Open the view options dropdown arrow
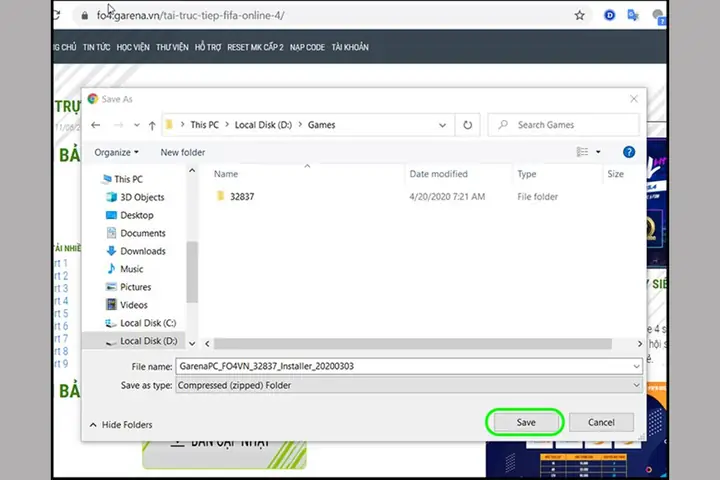The width and height of the screenshot is (720, 480). (x=598, y=152)
